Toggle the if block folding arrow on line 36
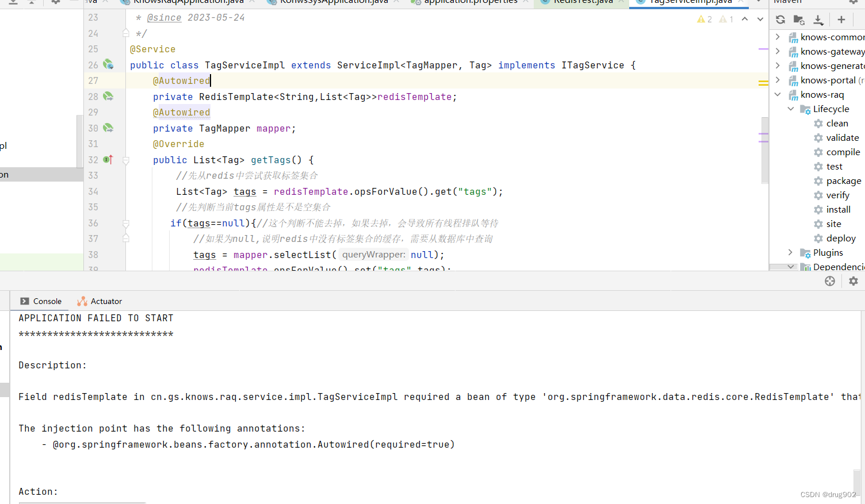 [125, 223]
